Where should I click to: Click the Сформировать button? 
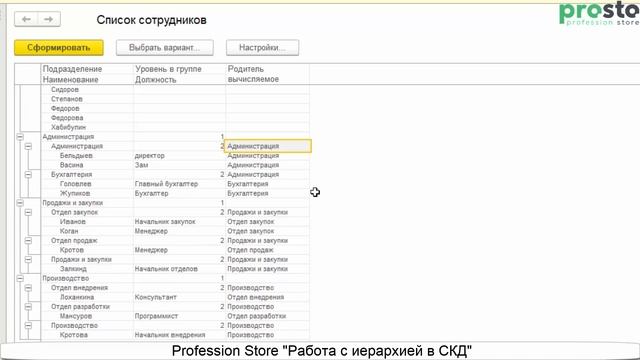coord(59,48)
